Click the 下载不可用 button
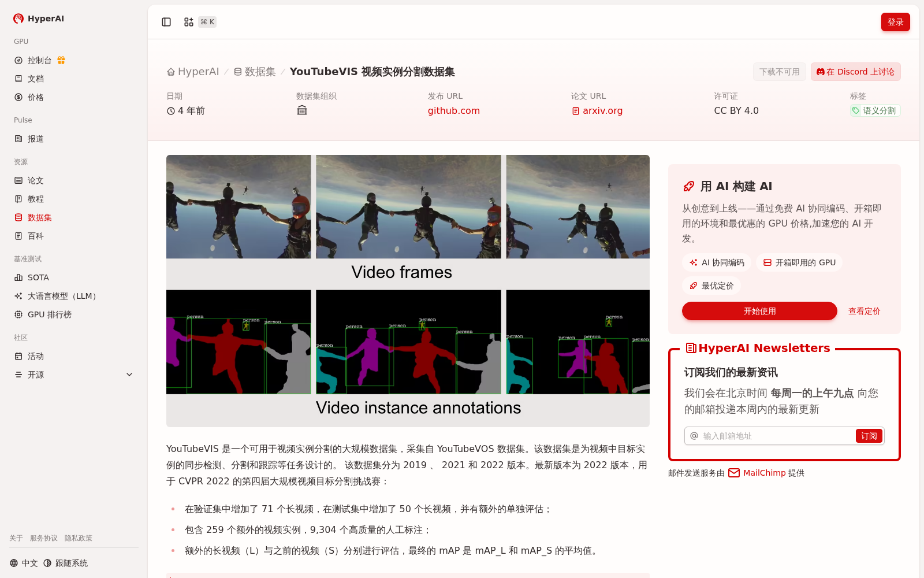 click(779, 72)
